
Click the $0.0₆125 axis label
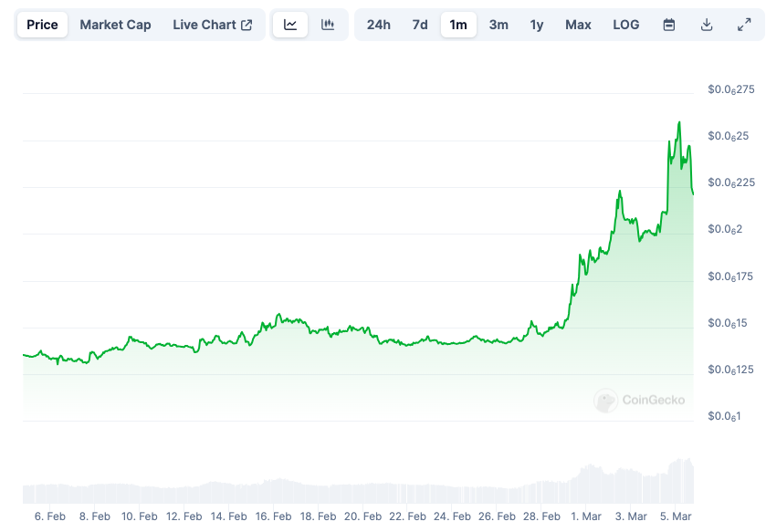point(730,370)
